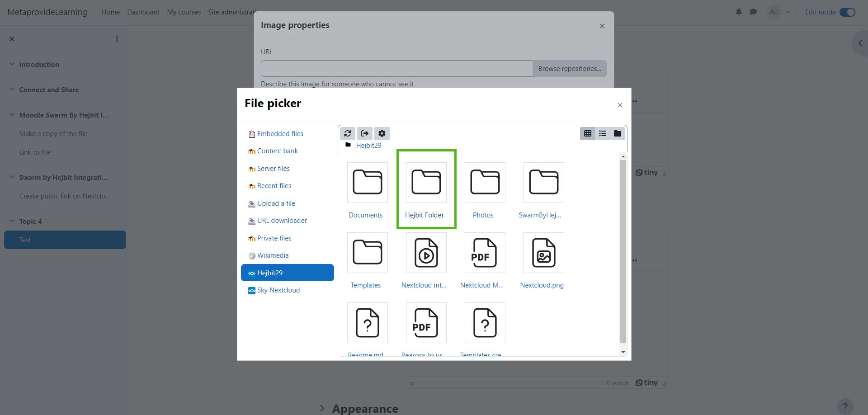Select the Nextcloud int... video file

(426, 253)
